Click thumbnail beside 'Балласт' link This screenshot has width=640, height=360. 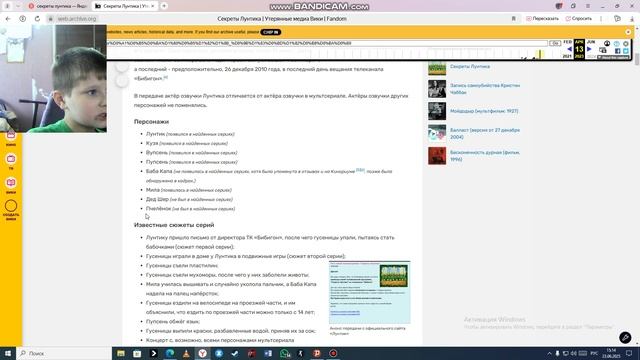tap(437, 133)
